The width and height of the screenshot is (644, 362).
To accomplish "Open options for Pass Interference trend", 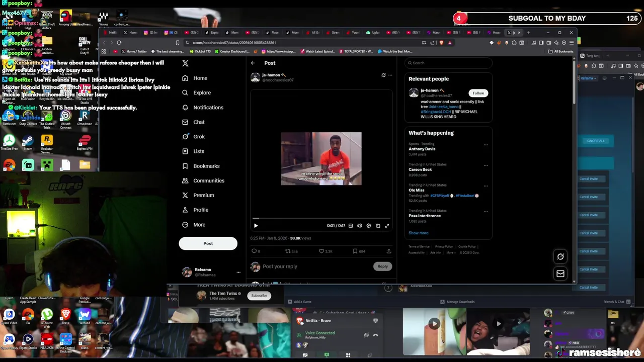I will point(486,211).
